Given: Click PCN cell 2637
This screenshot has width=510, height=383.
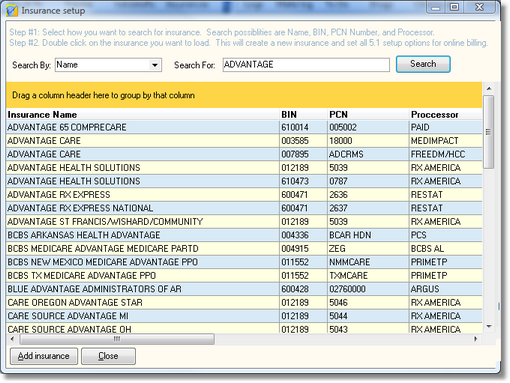Looking at the screenshot, I should pyautogui.click(x=368, y=208).
